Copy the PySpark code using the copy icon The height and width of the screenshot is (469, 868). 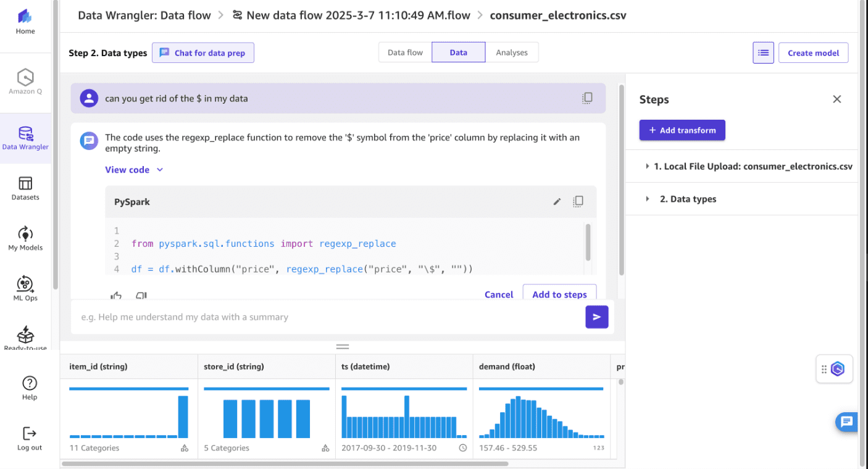coord(578,201)
